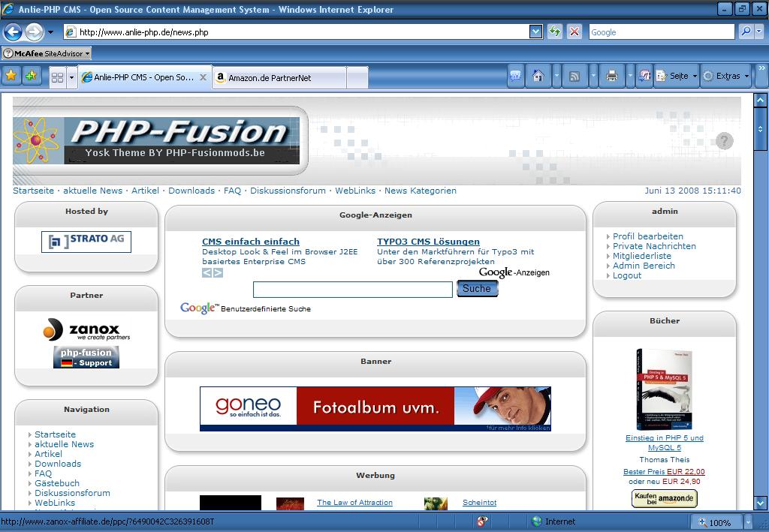Click the Home page icon
Viewport: 769px width, 532px height.
coord(538,76)
